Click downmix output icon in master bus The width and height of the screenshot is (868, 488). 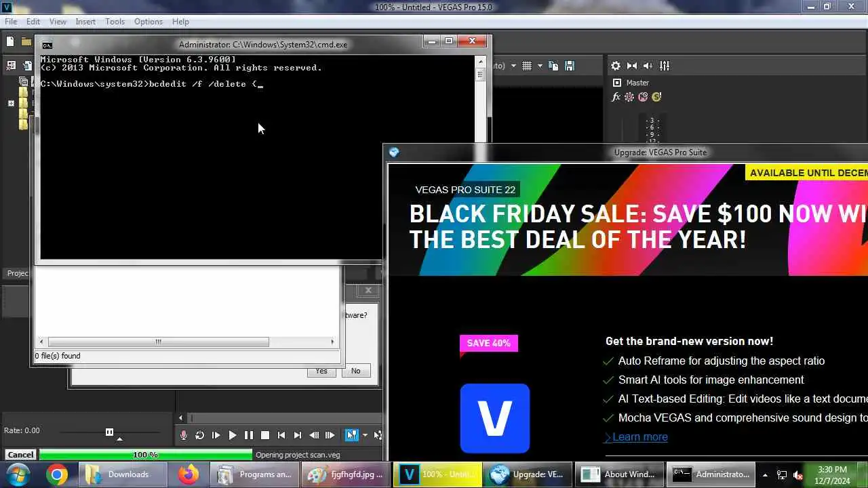click(x=632, y=66)
